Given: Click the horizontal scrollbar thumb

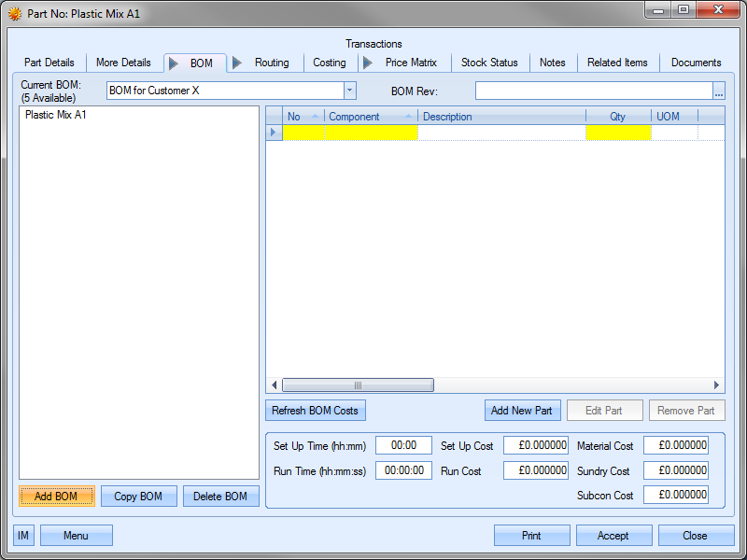Looking at the screenshot, I should tap(358, 385).
